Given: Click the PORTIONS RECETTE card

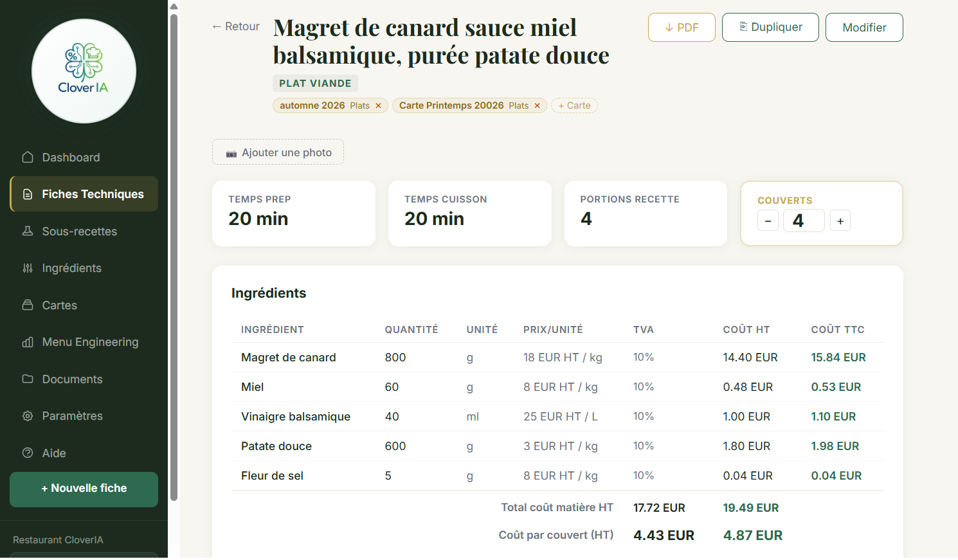Looking at the screenshot, I should (x=646, y=213).
